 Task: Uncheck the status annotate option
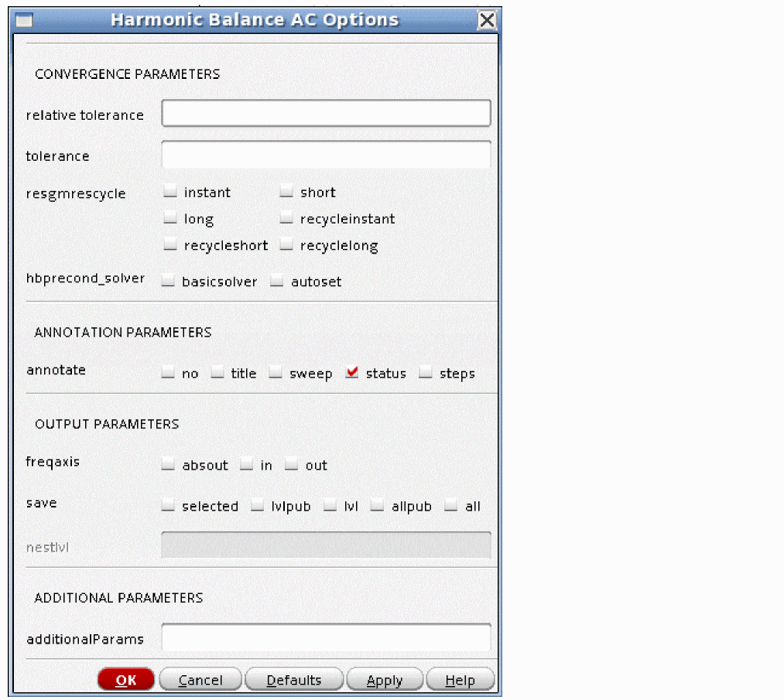click(352, 372)
